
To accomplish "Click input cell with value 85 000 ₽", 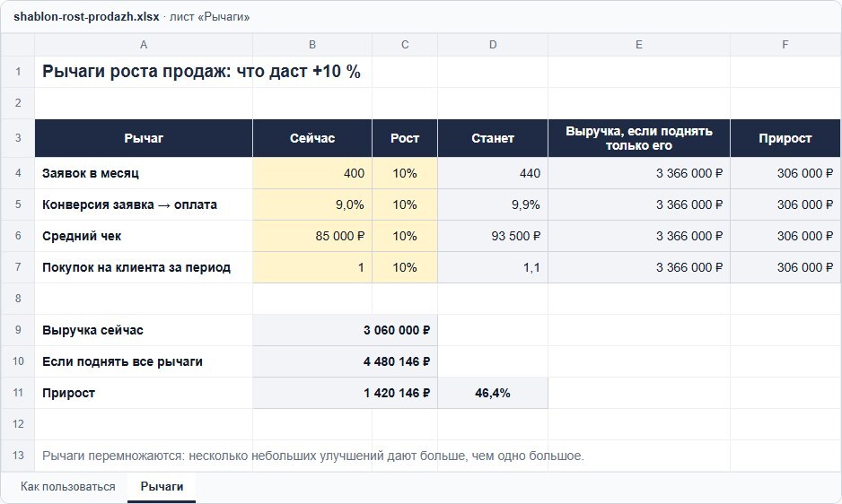I will [x=312, y=236].
